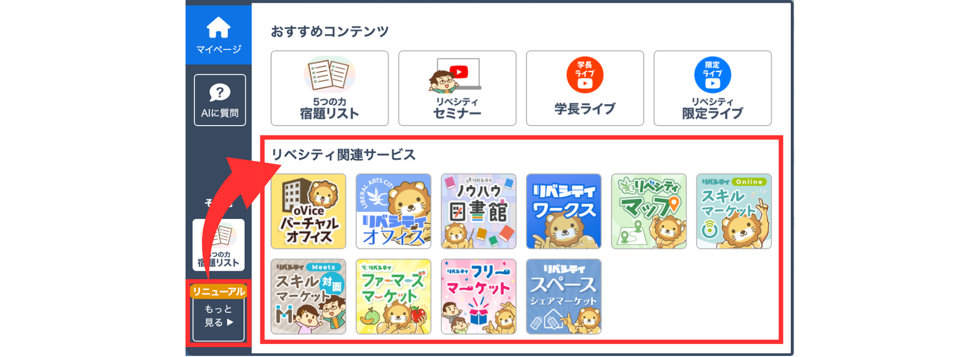
Task: Click the リベシティ関連サービス heading
Action: tap(343, 155)
